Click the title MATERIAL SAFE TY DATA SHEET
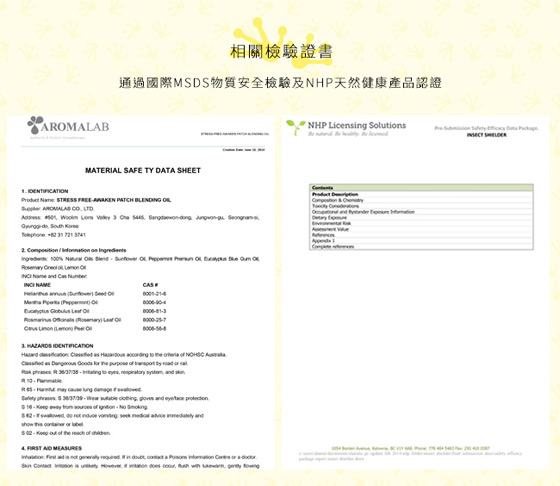The image size is (560, 486). (x=143, y=170)
